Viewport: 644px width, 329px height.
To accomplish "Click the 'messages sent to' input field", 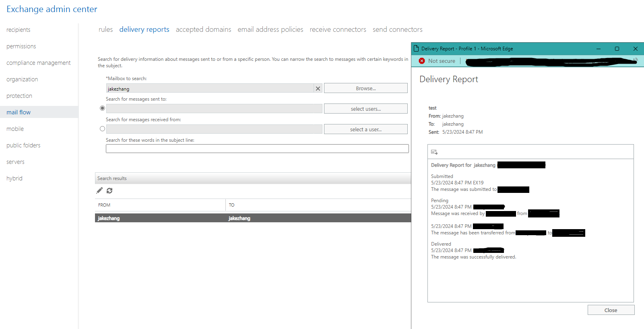I will [214, 109].
